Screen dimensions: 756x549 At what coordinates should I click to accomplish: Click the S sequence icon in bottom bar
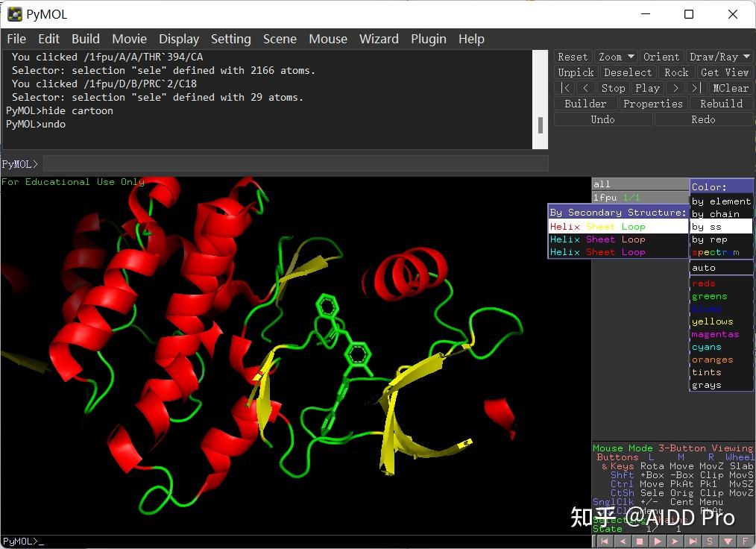(711, 541)
